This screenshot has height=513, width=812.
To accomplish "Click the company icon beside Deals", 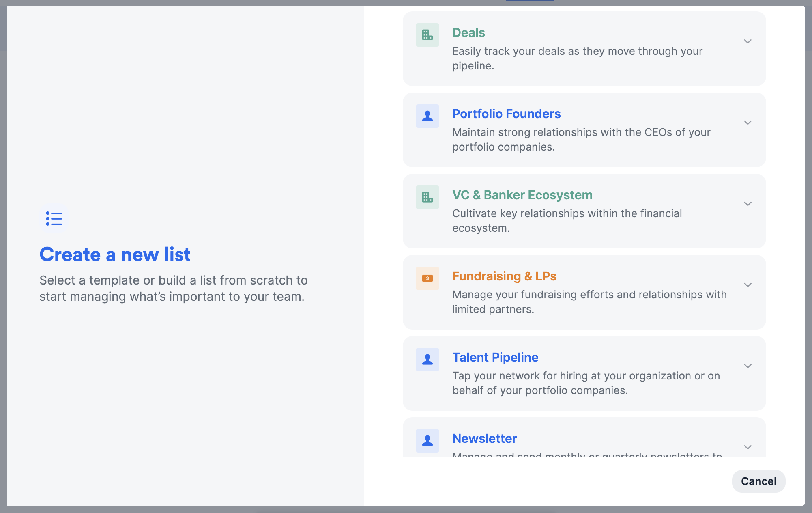I will [x=427, y=35].
